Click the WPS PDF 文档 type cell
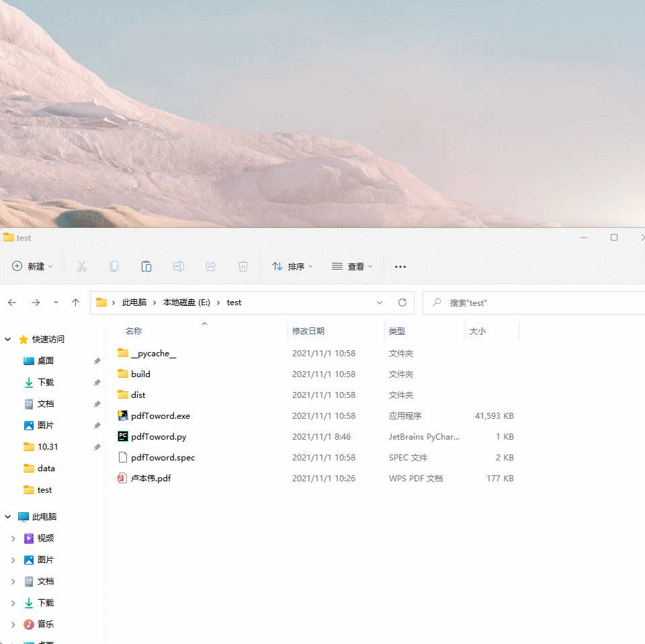 (416, 478)
